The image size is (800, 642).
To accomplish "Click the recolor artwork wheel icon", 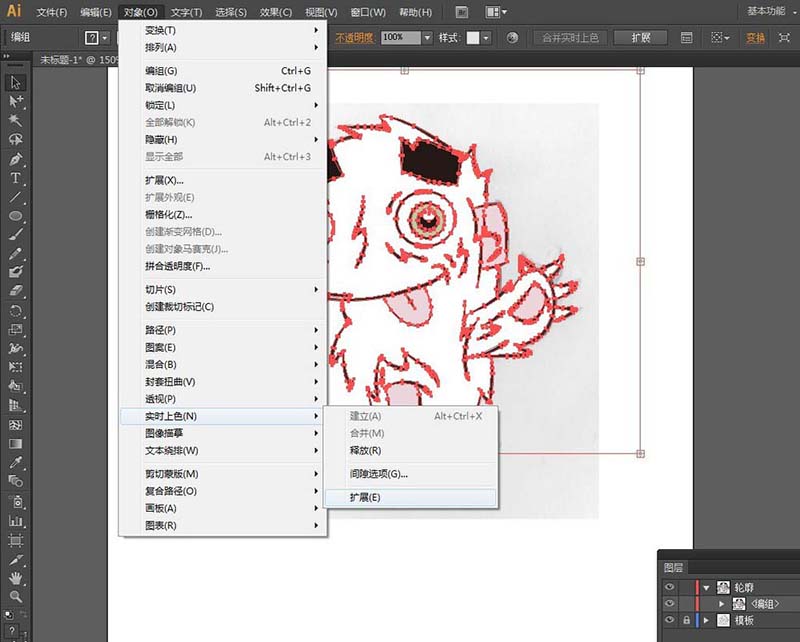I will pyautogui.click(x=512, y=38).
